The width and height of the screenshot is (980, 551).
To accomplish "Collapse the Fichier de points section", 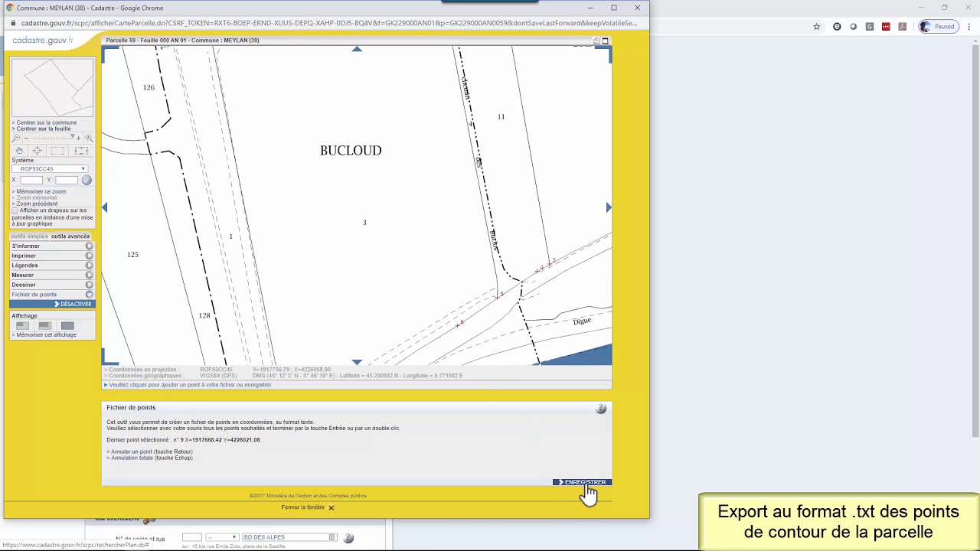I will (52, 295).
